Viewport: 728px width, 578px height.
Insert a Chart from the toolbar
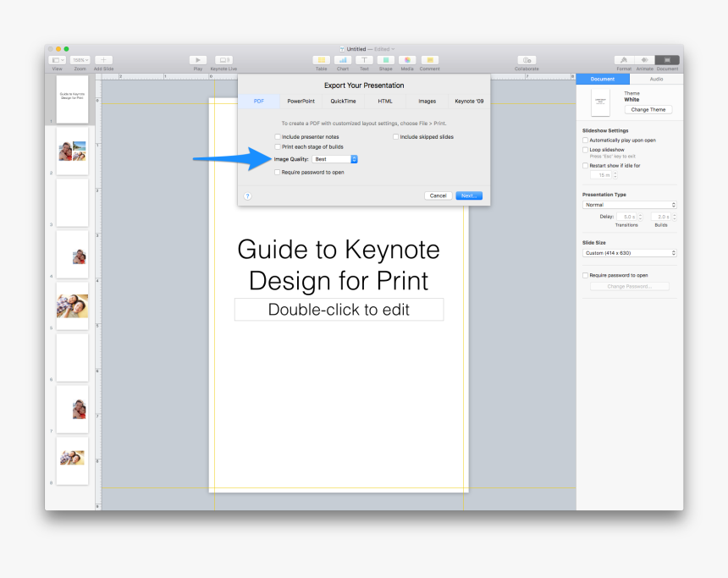point(343,60)
